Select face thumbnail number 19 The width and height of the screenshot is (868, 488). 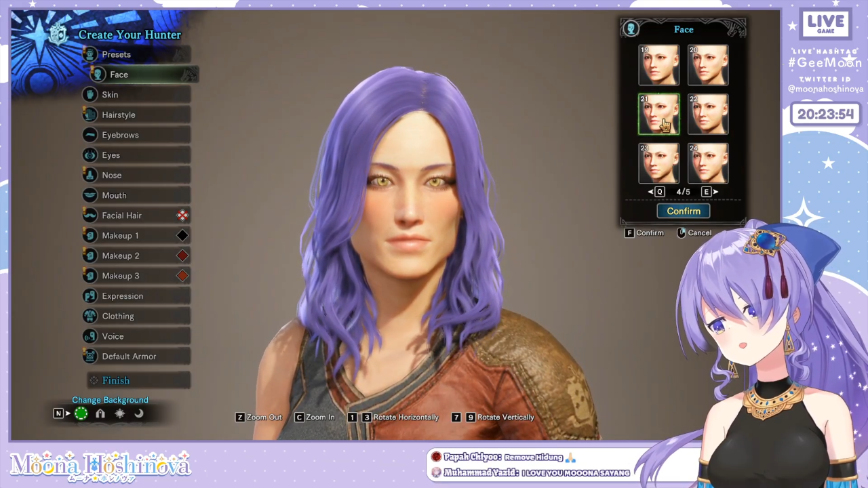(658, 65)
